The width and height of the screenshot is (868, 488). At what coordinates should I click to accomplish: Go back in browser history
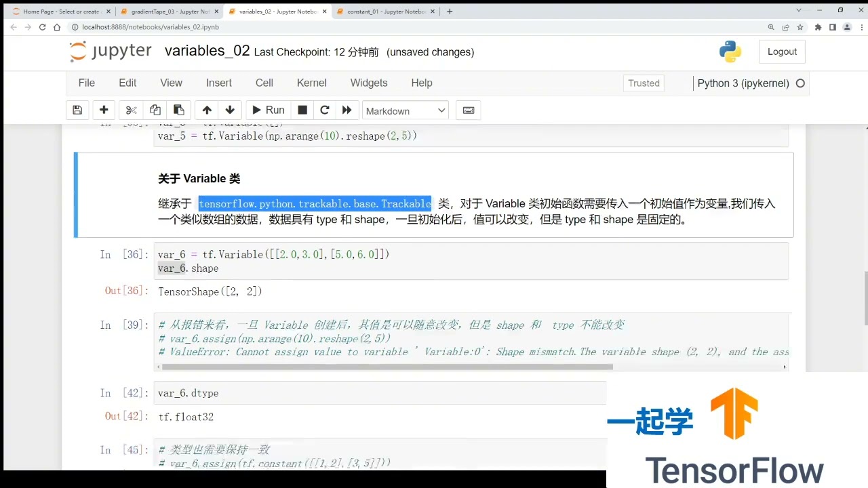pos(14,27)
